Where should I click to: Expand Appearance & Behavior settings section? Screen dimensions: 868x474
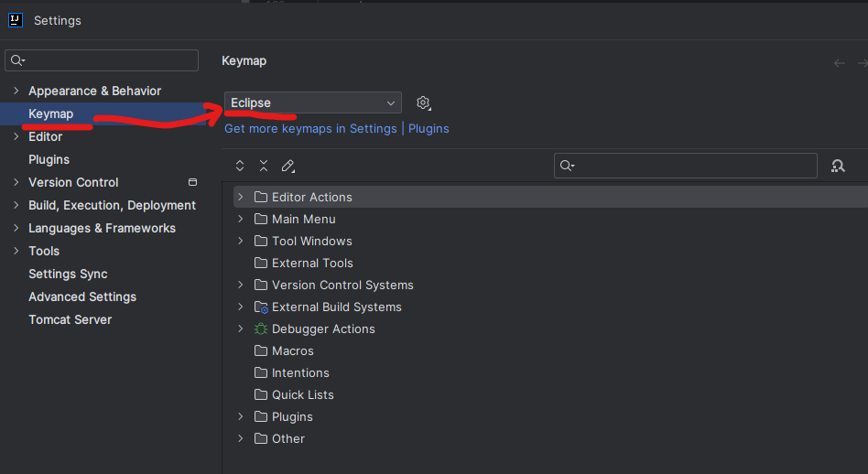[16, 91]
